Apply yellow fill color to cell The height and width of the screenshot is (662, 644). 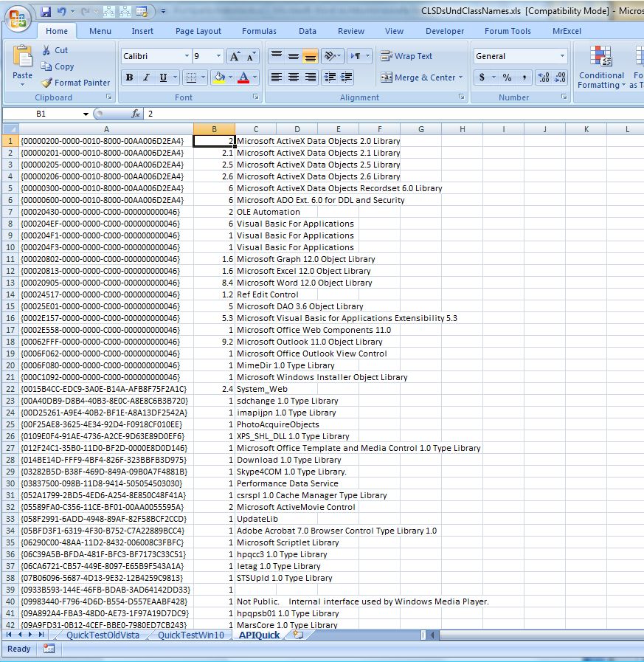pos(219,77)
